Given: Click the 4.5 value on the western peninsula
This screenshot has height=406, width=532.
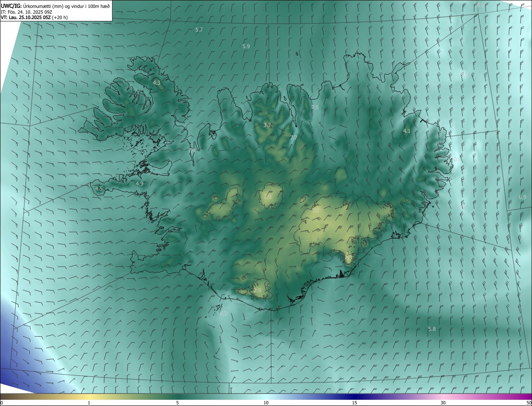Looking at the screenshot, I should (x=99, y=188).
